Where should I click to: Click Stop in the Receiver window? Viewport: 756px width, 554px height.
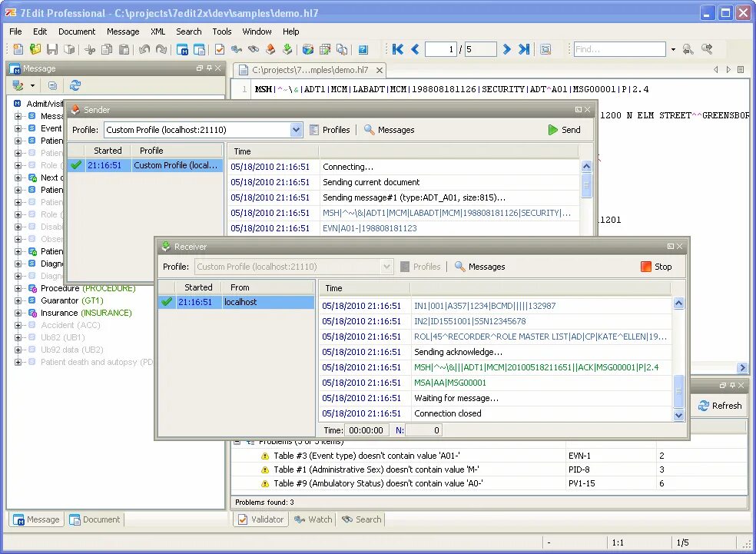(x=656, y=267)
